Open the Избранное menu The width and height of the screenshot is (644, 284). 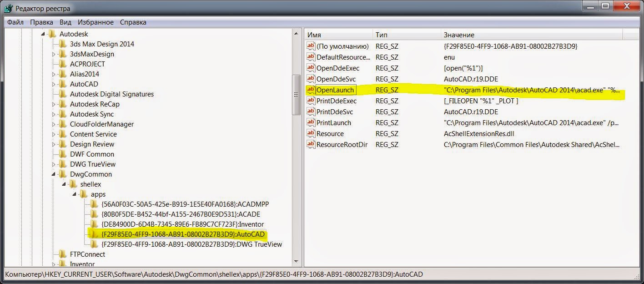96,22
